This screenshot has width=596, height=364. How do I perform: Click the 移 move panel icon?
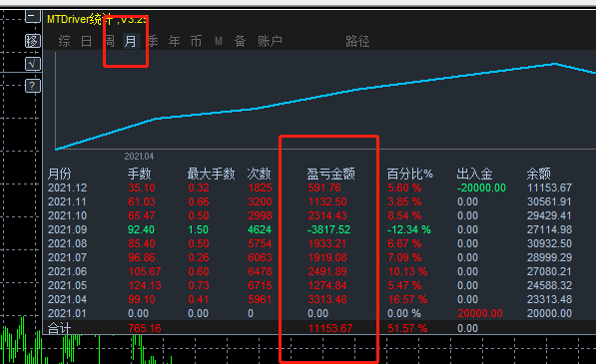click(x=32, y=41)
